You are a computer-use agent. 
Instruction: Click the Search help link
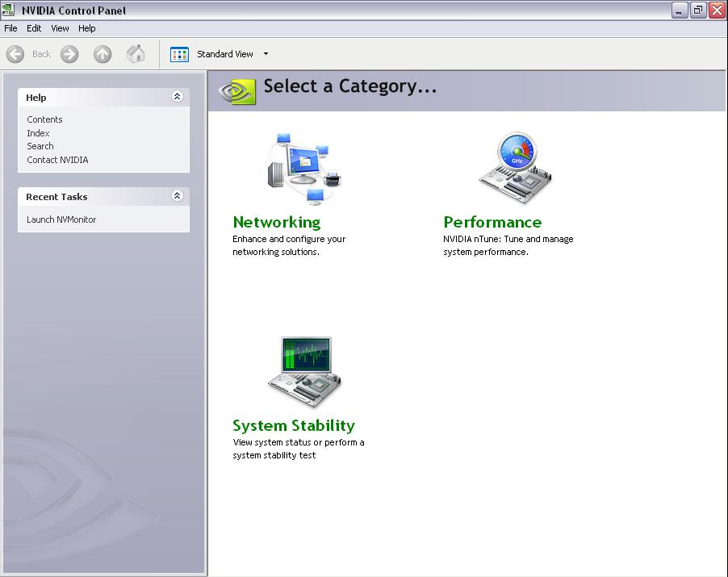tap(40, 146)
